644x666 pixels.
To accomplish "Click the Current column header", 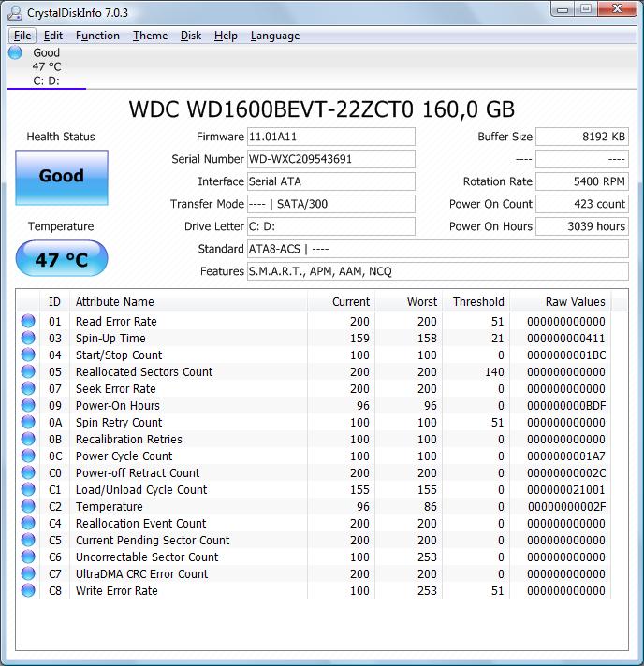I will (341, 301).
